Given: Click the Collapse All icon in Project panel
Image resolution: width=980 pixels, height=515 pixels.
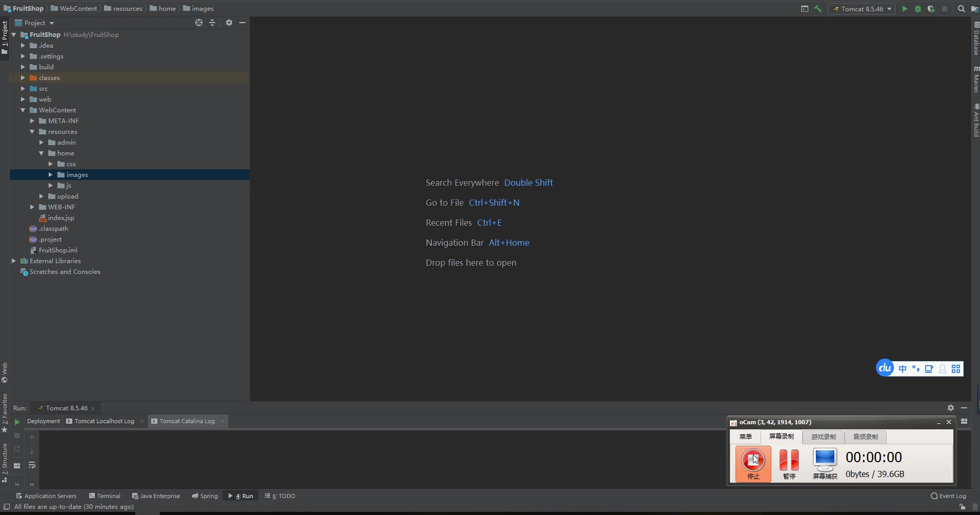Looking at the screenshot, I should tap(212, 23).
